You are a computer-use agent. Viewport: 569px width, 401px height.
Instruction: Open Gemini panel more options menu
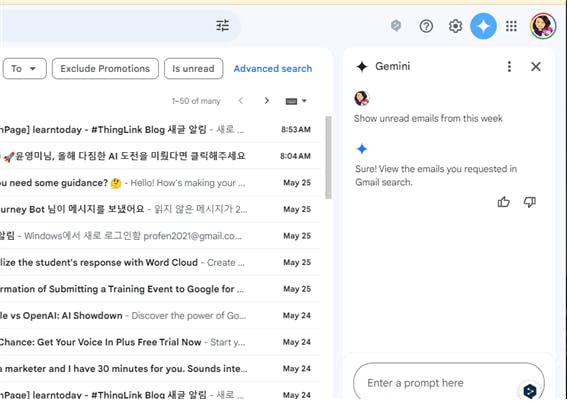click(x=509, y=66)
